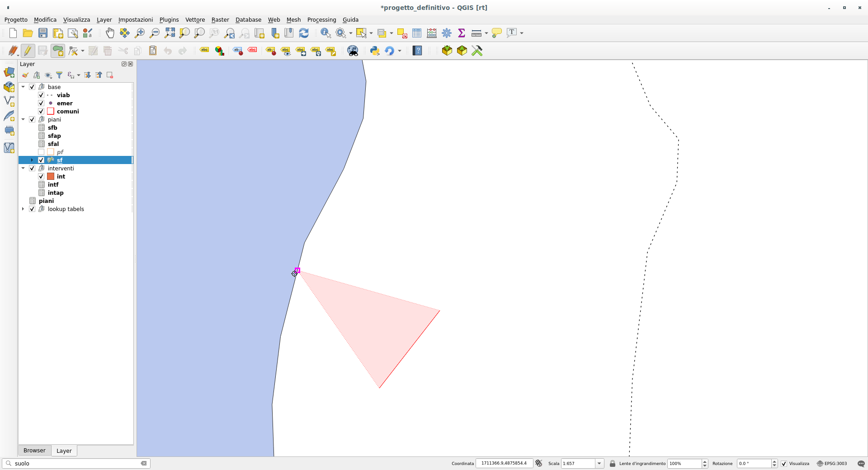Click the comuni layer red outline swatch
The height and width of the screenshot is (470, 868).
(x=51, y=111)
